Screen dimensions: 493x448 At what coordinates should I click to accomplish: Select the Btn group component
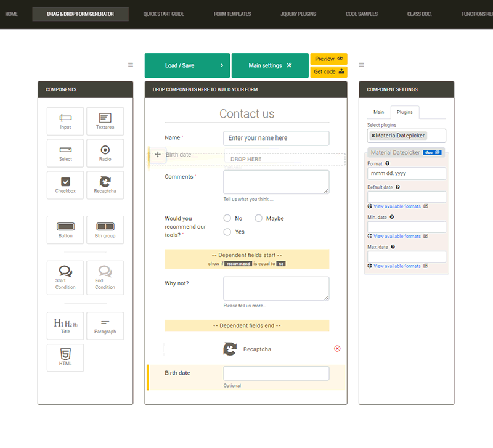[x=105, y=230]
